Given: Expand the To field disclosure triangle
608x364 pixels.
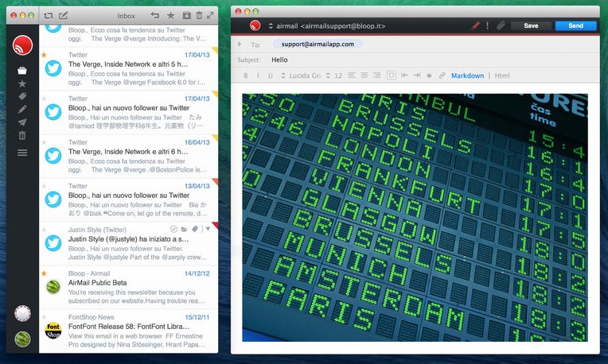Looking at the screenshot, I should (240, 45).
